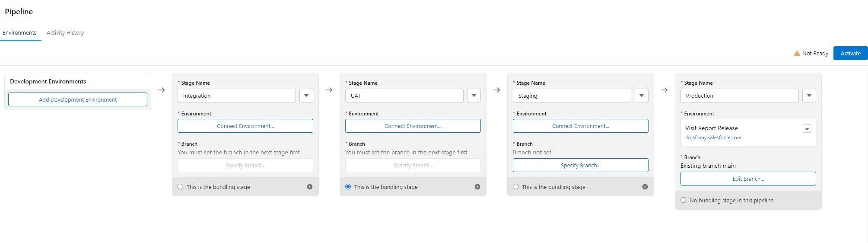Screen dimensions: 868x243
Task: Select Integration as the bundling stage
Action: tap(181, 187)
